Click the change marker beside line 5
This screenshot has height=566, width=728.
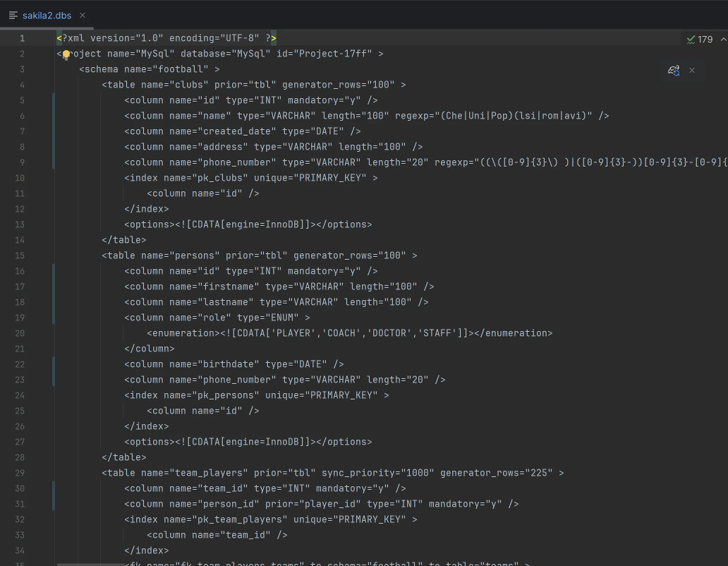(53, 100)
